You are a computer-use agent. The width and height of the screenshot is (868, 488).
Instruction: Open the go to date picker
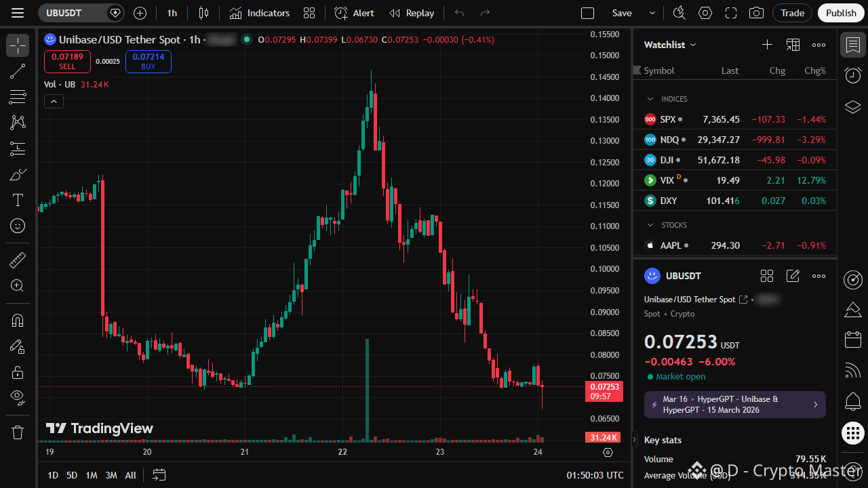coord(159,475)
